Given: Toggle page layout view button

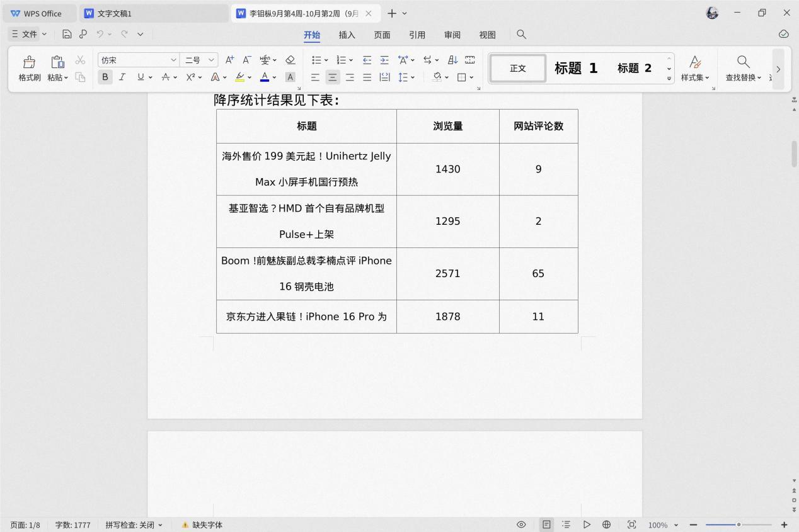Looking at the screenshot, I should click(546, 524).
